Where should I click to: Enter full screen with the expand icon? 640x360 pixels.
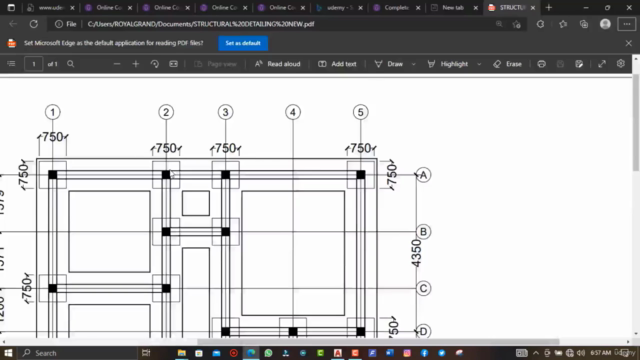pyautogui.click(x=602, y=64)
